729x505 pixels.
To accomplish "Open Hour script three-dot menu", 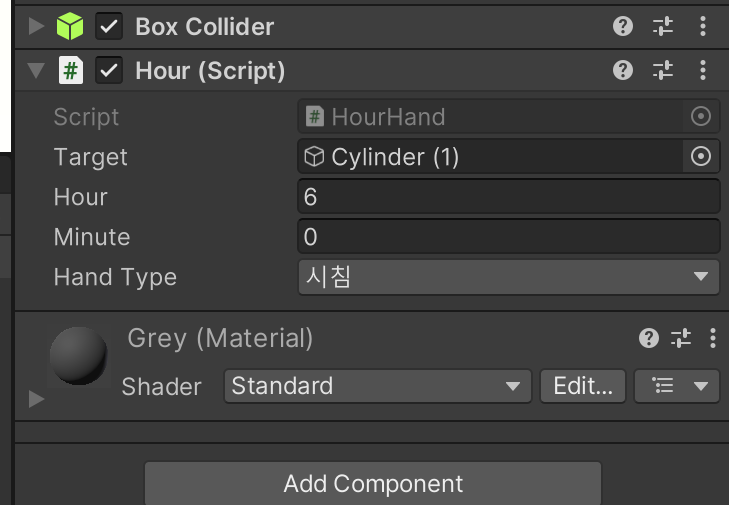I will pos(703,70).
